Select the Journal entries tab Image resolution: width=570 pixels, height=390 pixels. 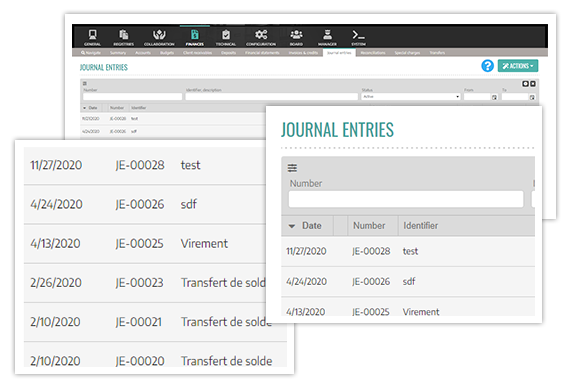coord(339,53)
